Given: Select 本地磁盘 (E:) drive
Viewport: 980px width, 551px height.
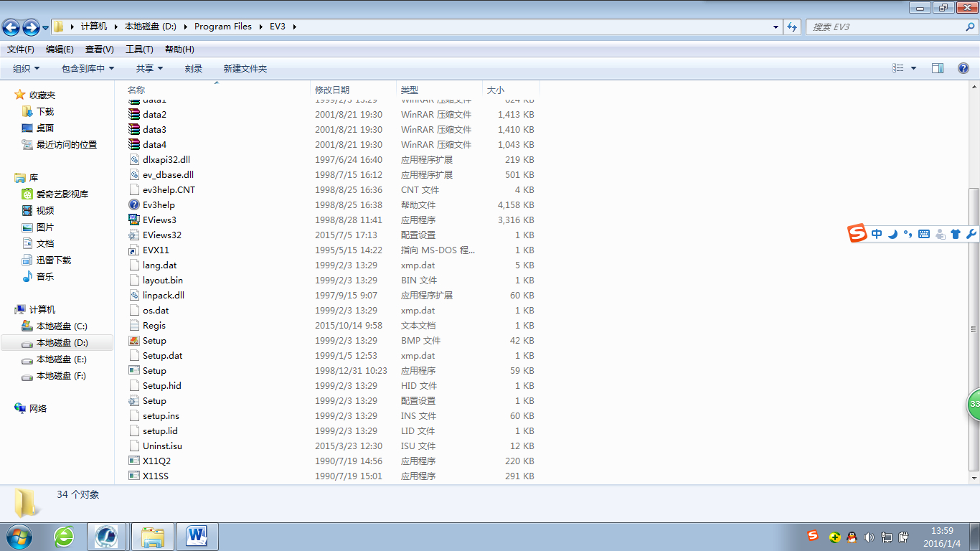Looking at the screenshot, I should 62,359.
